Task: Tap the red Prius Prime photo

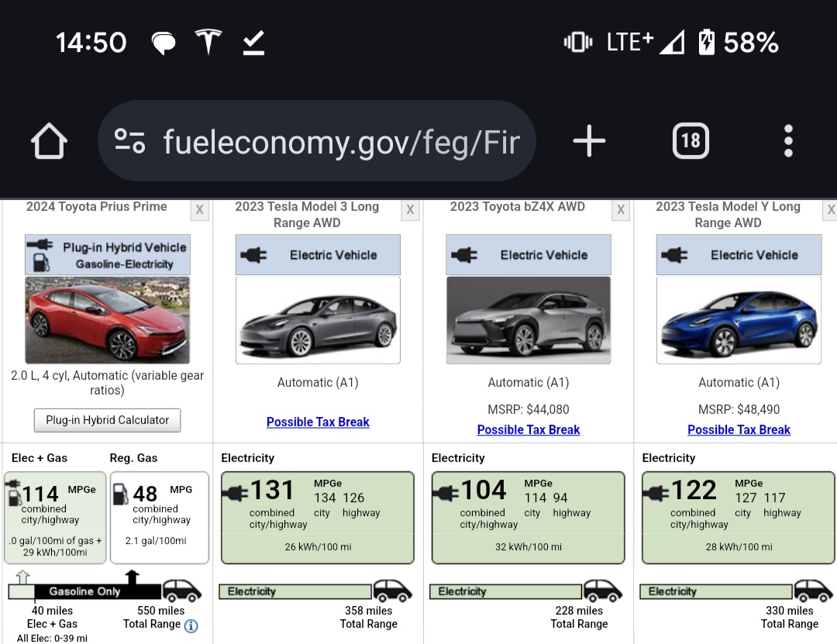Action: point(107,320)
